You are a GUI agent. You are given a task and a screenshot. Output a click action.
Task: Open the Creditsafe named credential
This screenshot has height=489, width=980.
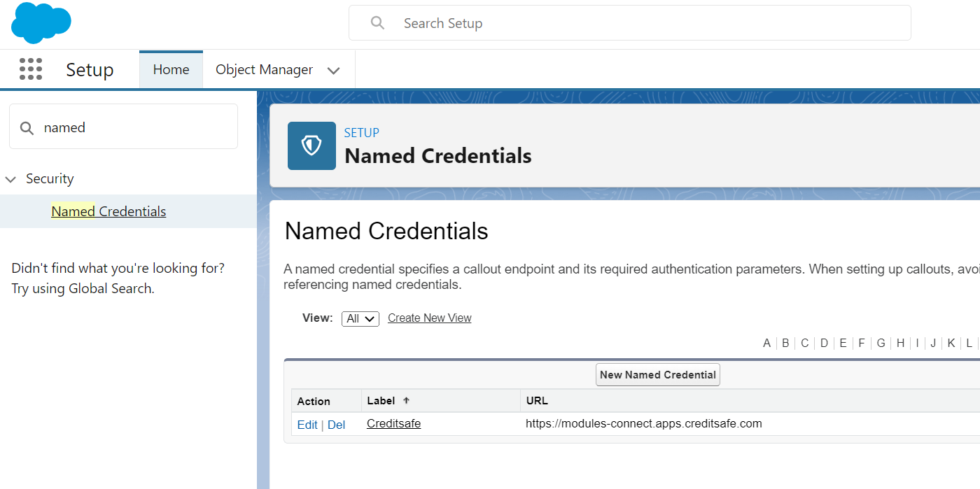coord(393,423)
